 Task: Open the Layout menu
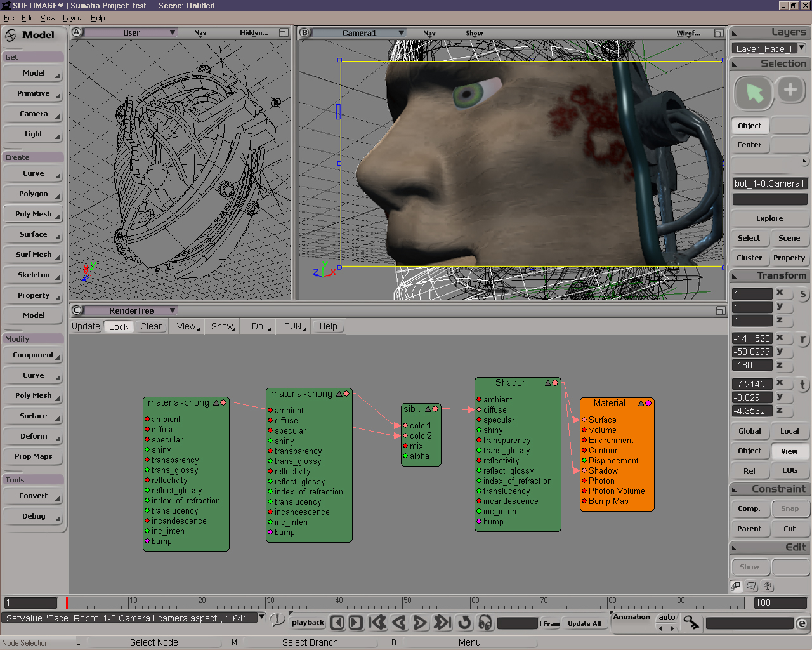pos(73,18)
